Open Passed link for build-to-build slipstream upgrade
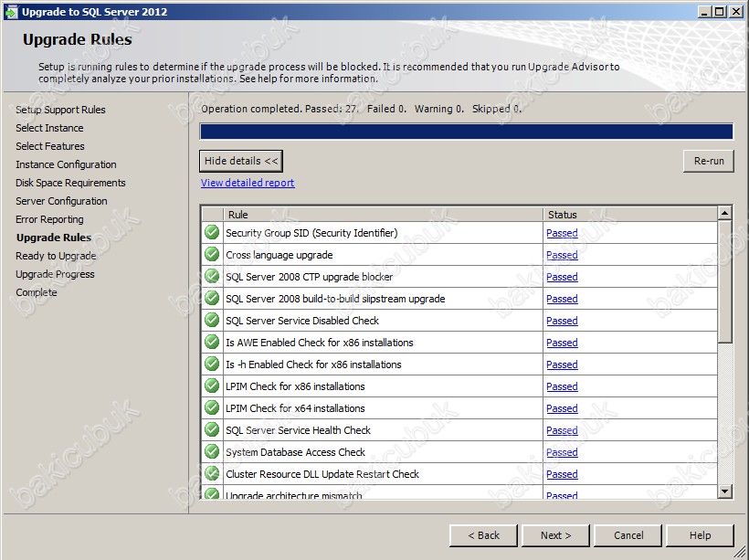749x560 pixels. coord(562,299)
